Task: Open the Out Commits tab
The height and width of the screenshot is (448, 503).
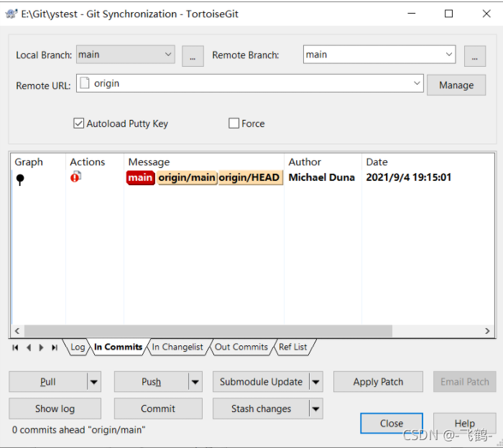Action: (241, 347)
